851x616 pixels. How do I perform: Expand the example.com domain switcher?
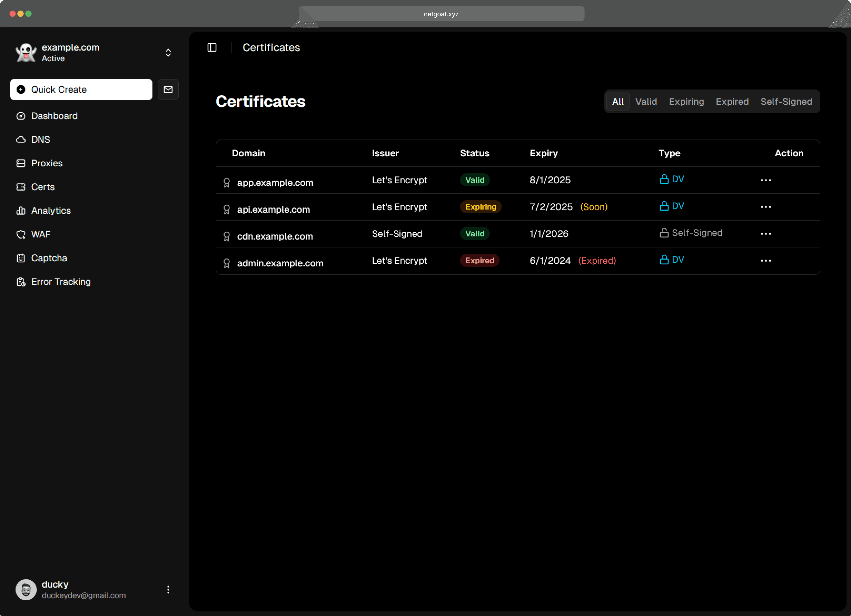(168, 53)
